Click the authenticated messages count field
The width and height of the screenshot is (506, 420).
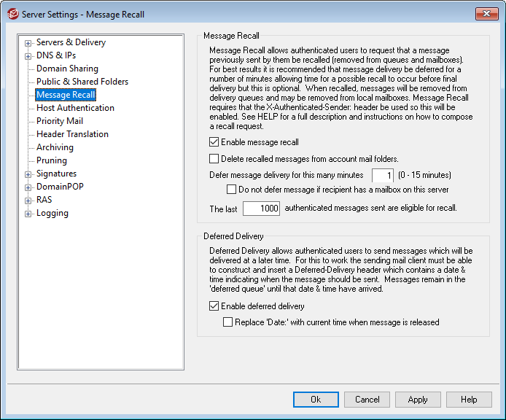coord(261,209)
